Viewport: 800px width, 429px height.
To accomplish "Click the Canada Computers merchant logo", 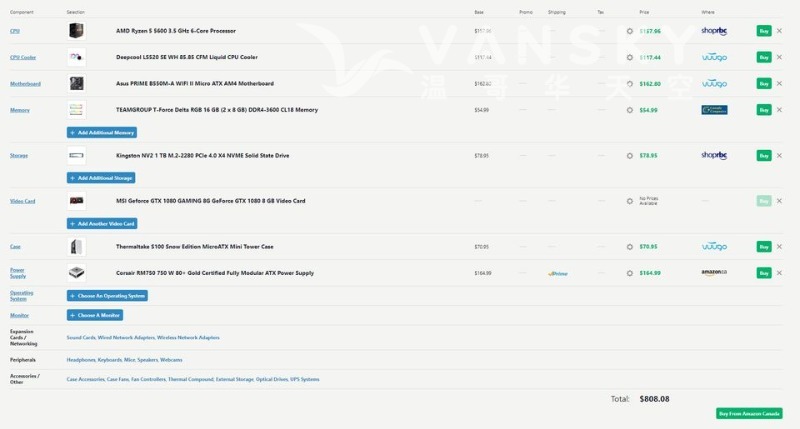I will pos(714,110).
